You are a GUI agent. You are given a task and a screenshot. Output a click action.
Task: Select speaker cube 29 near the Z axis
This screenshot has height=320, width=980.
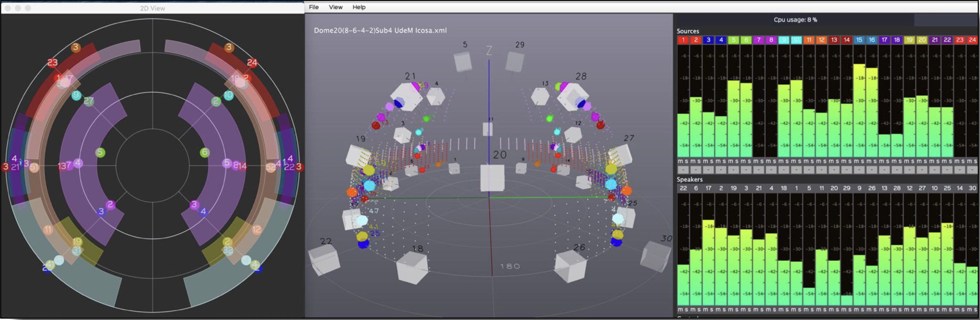coord(515,61)
